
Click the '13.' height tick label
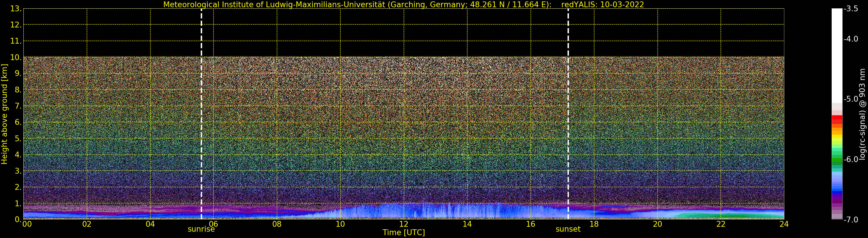click(16, 9)
